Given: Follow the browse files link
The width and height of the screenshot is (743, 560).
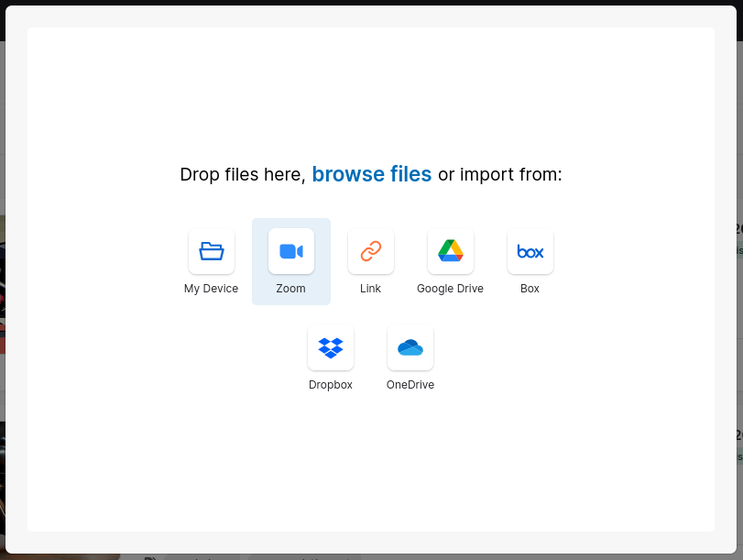Looking at the screenshot, I should tap(372, 174).
